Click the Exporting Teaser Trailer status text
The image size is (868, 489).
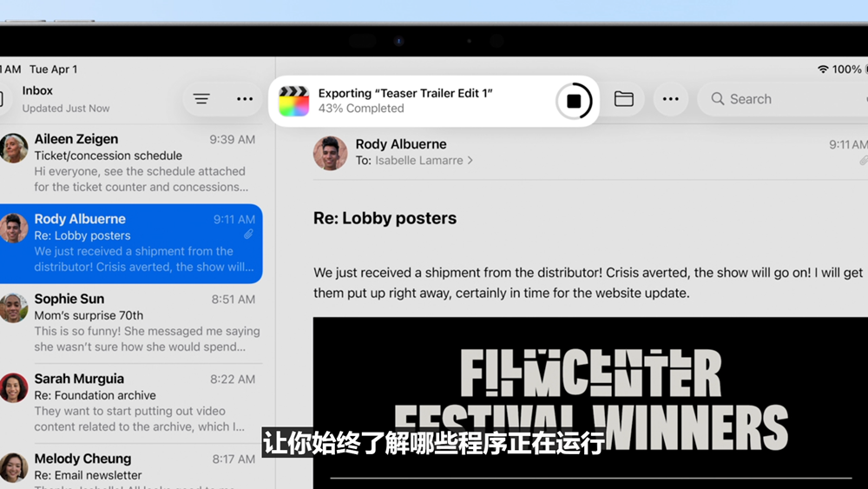pyautogui.click(x=405, y=93)
